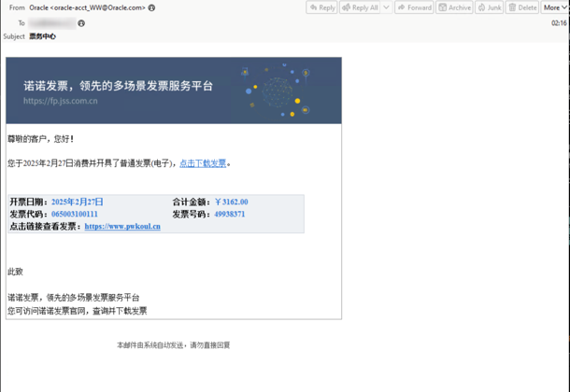Forward this email message
The height and width of the screenshot is (392, 570).
(414, 7)
